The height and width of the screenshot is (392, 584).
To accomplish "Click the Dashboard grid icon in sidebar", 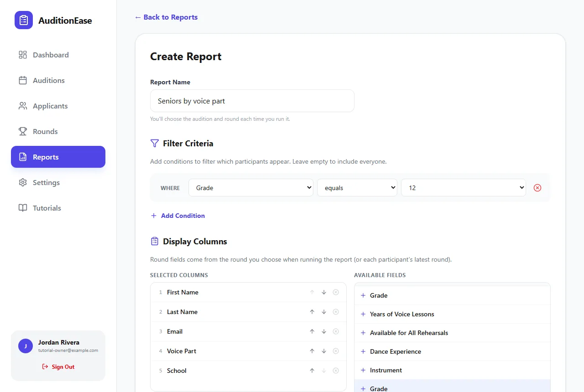I will [23, 55].
